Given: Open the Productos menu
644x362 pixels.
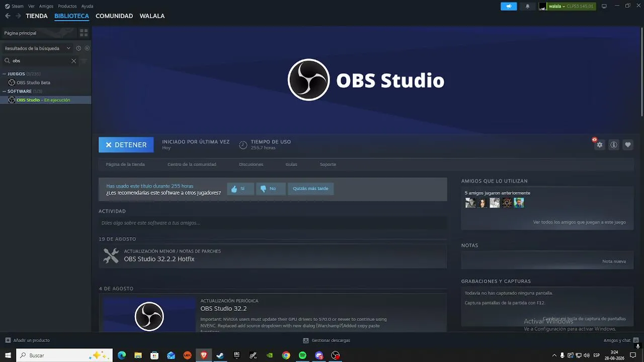Looking at the screenshot, I should [67, 7].
